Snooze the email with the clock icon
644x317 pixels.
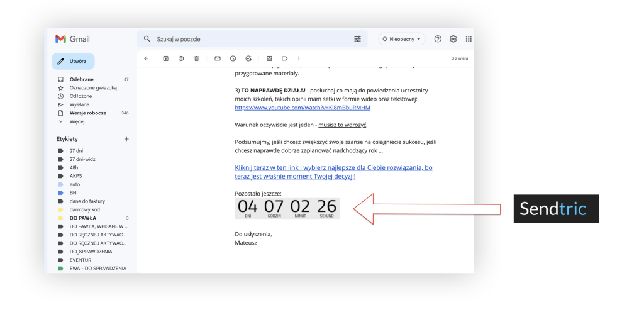233,58
